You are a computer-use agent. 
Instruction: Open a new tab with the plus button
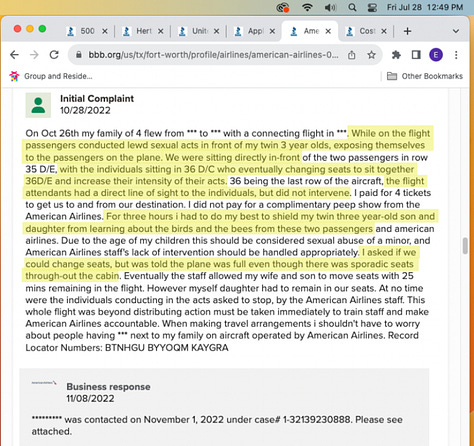(x=407, y=31)
